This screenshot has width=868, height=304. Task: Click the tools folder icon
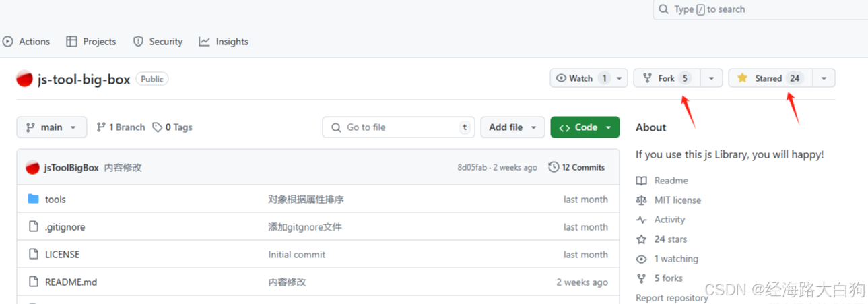coord(34,199)
